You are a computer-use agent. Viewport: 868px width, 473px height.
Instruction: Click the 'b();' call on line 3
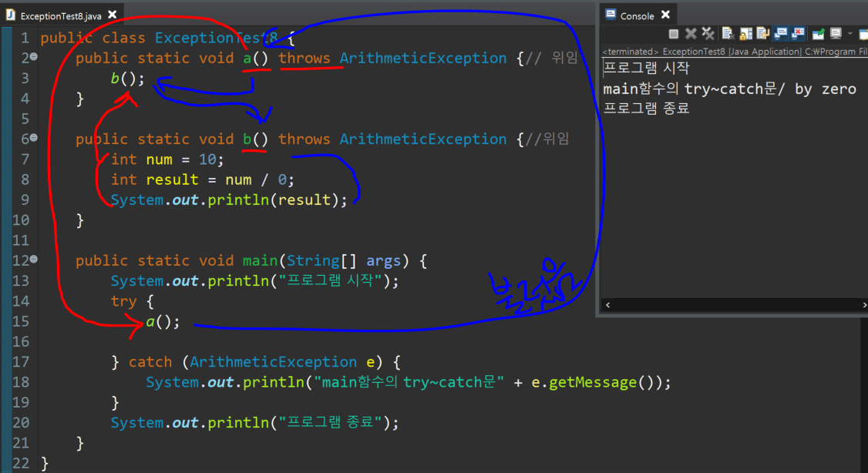click(127, 79)
